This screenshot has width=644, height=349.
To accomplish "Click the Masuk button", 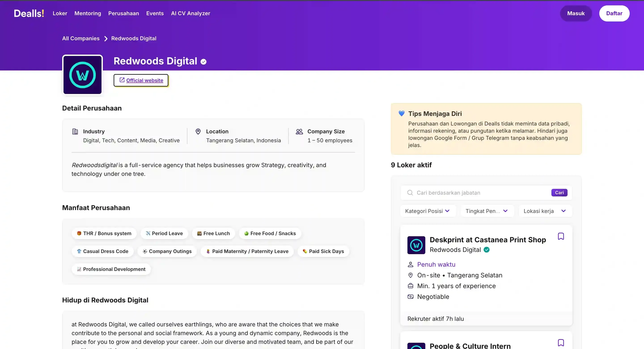I will [x=576, y=13].
